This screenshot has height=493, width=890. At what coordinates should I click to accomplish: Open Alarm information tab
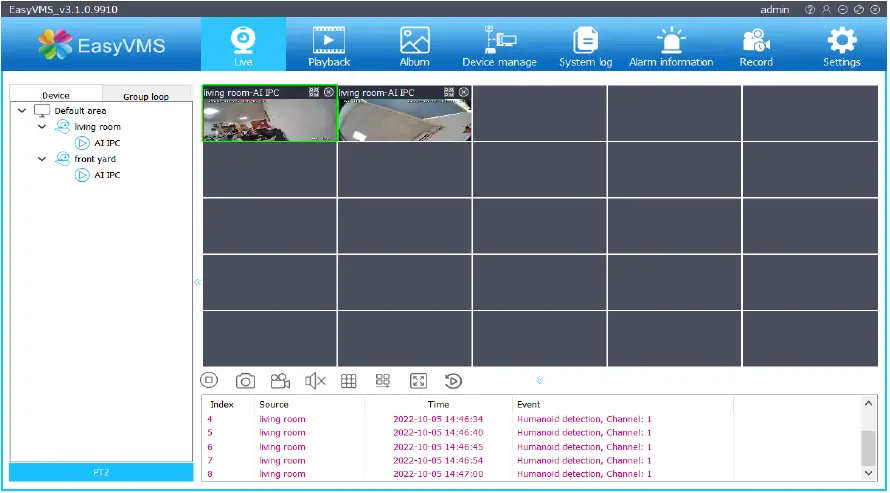pos(671,45)
